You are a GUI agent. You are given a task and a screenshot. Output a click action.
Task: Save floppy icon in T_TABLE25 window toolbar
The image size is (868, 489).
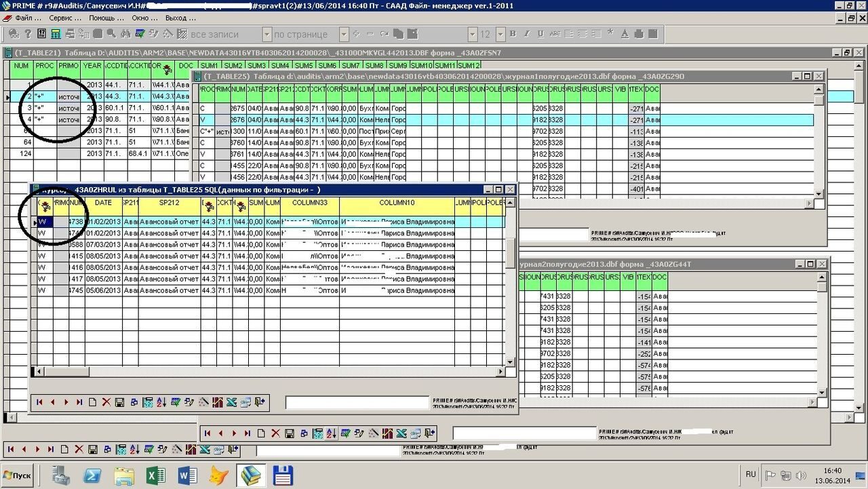click(x=290, y=433)
